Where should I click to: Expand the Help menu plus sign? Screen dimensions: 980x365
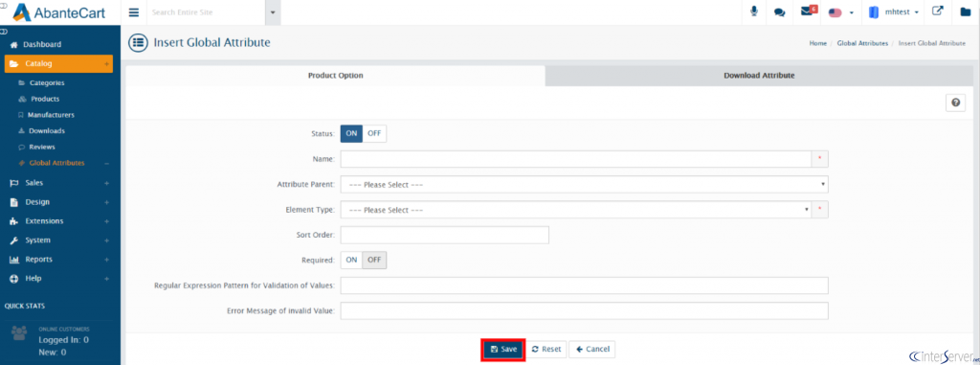(x=107, y=279)
